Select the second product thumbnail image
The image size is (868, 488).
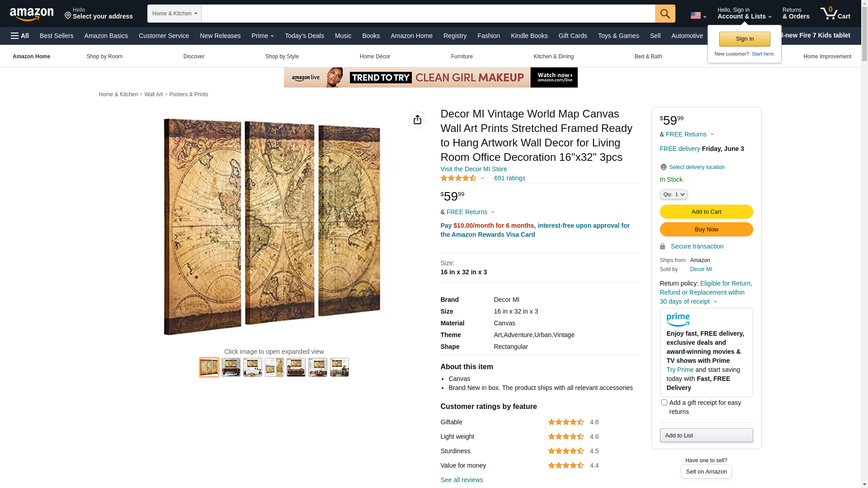(x=231, y=367)
